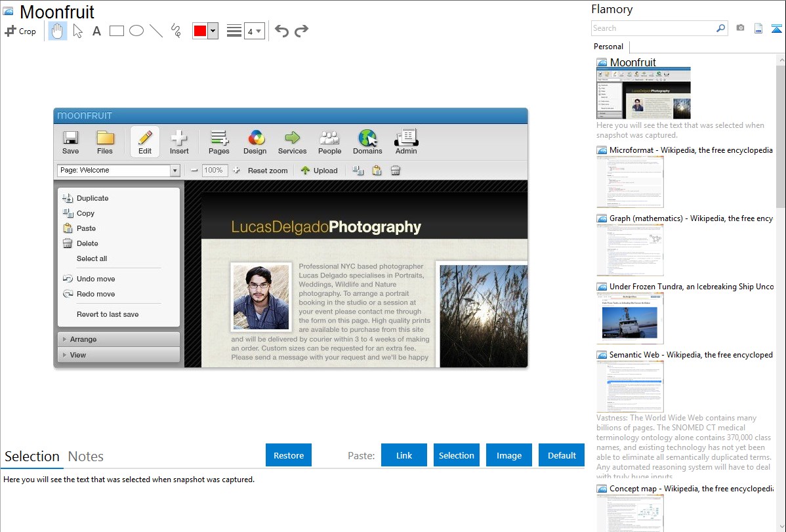Select the Crop tool
The image size is (786, 532).
(20, 31)
